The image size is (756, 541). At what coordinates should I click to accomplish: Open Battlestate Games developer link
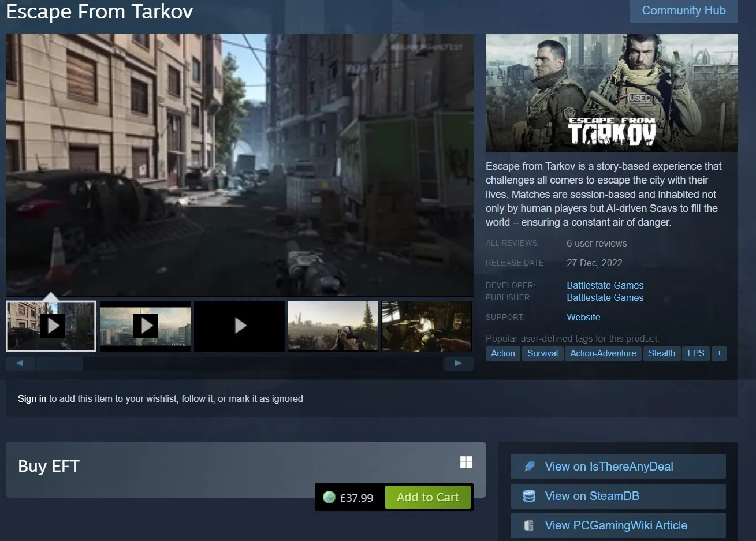click(605, 285)
